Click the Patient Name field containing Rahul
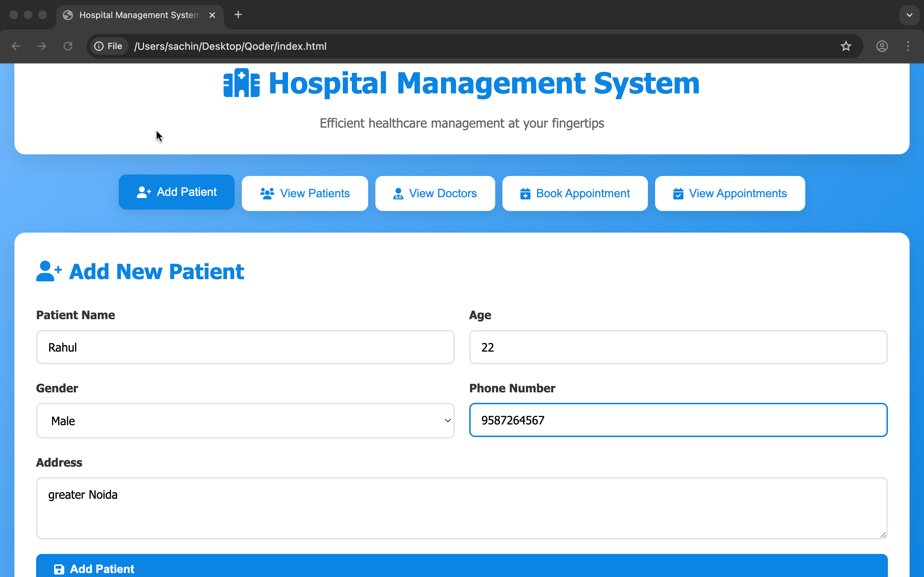924x577 pixels. (245, 347)
